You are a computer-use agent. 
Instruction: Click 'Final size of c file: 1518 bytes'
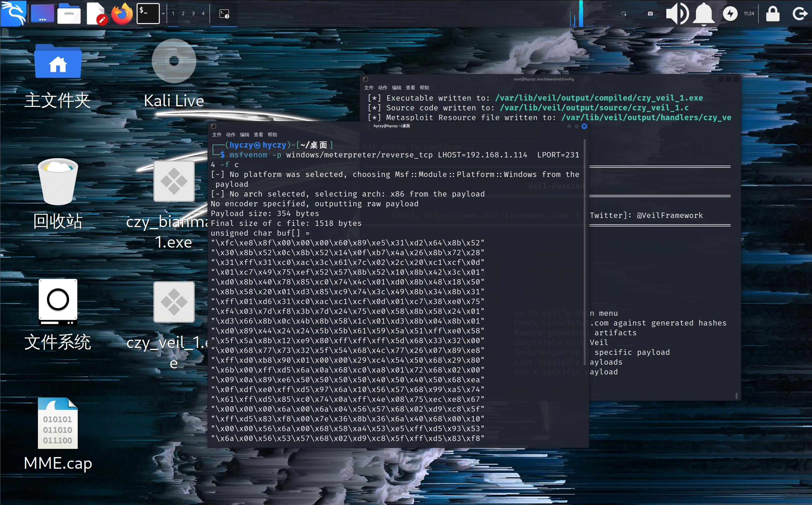pyautogui.click(x=286, y=223)
